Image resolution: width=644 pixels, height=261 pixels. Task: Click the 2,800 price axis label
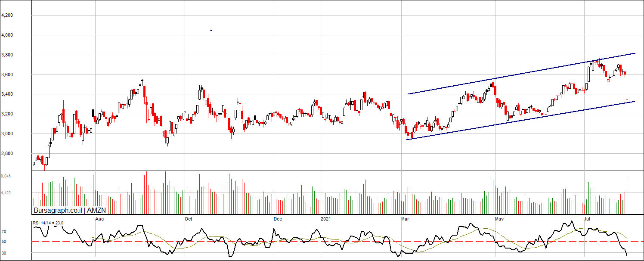[x=7, y=154]
